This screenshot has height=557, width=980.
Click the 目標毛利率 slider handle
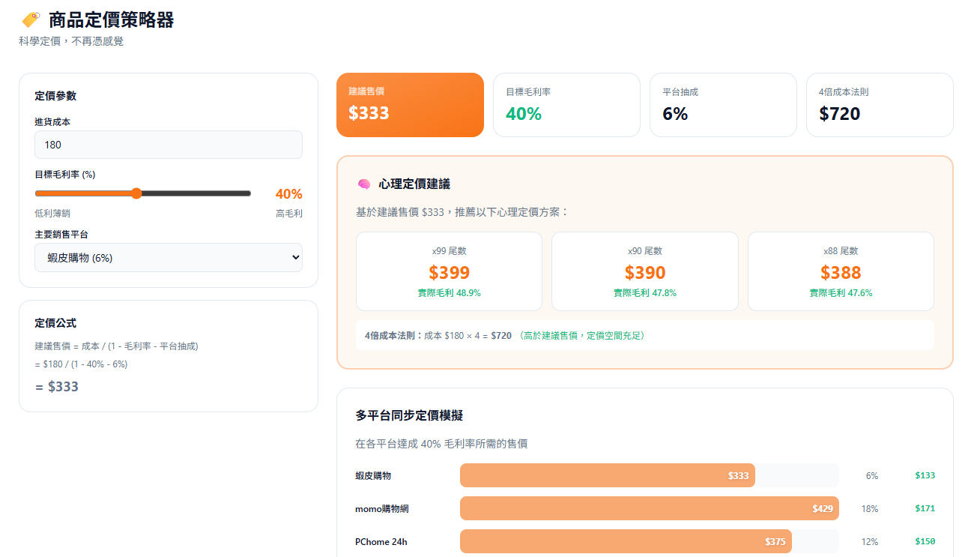pyautogui.click(x=136, y=193)
